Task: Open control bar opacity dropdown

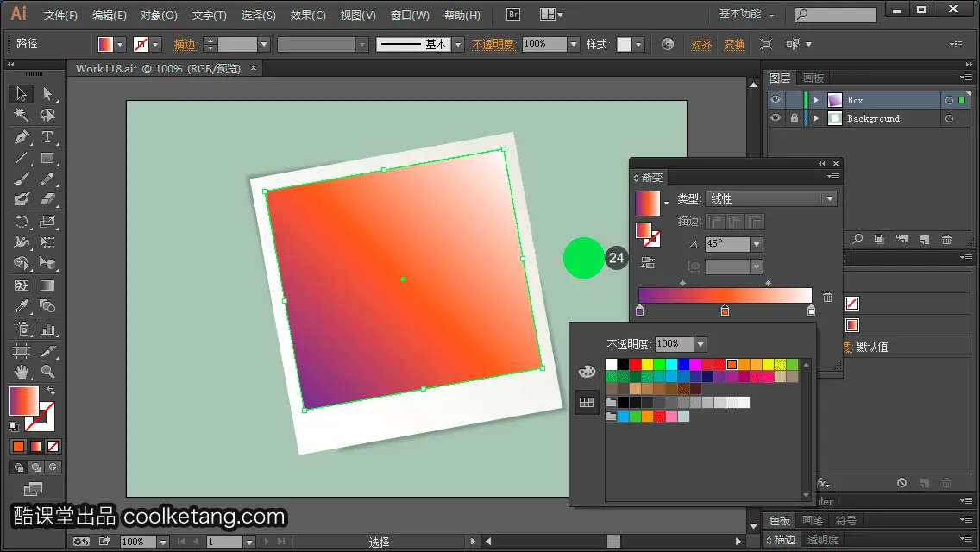Action: (574, 44)
